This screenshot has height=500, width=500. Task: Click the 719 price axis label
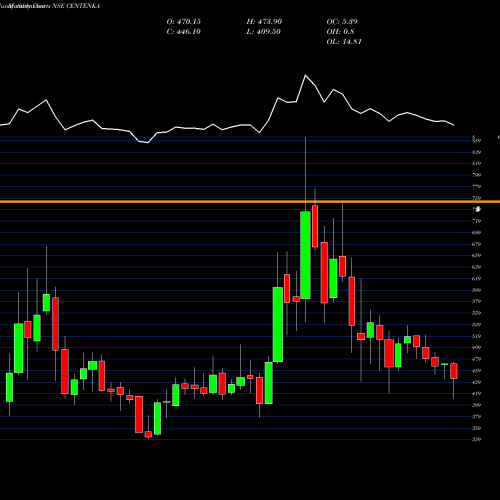tap(477, 221)
